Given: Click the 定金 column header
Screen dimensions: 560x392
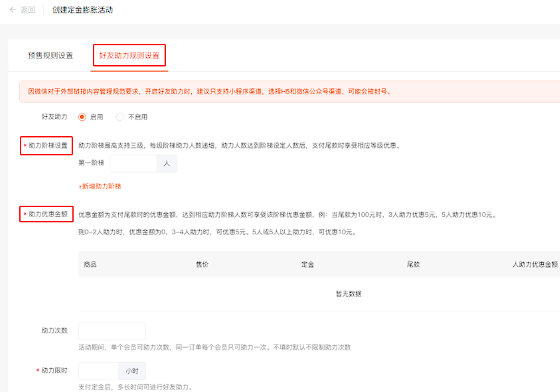Looking at the screenshot, I should click(x=308, y=264).
